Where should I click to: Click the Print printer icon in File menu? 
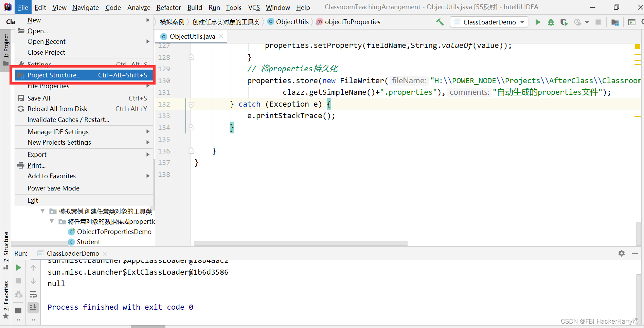tap(21, 165)
